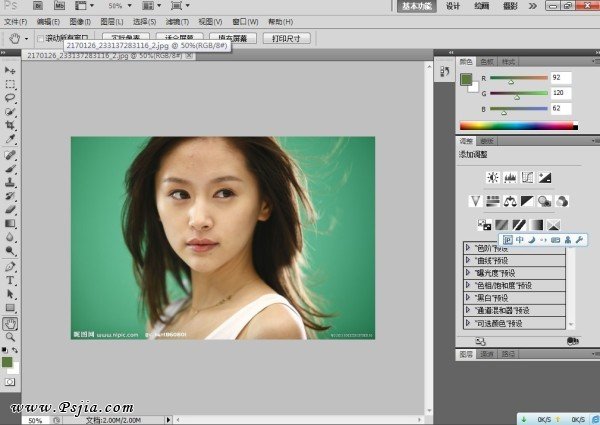
Task: Add a Color Balance adjustment
Action: click(510, 201)
